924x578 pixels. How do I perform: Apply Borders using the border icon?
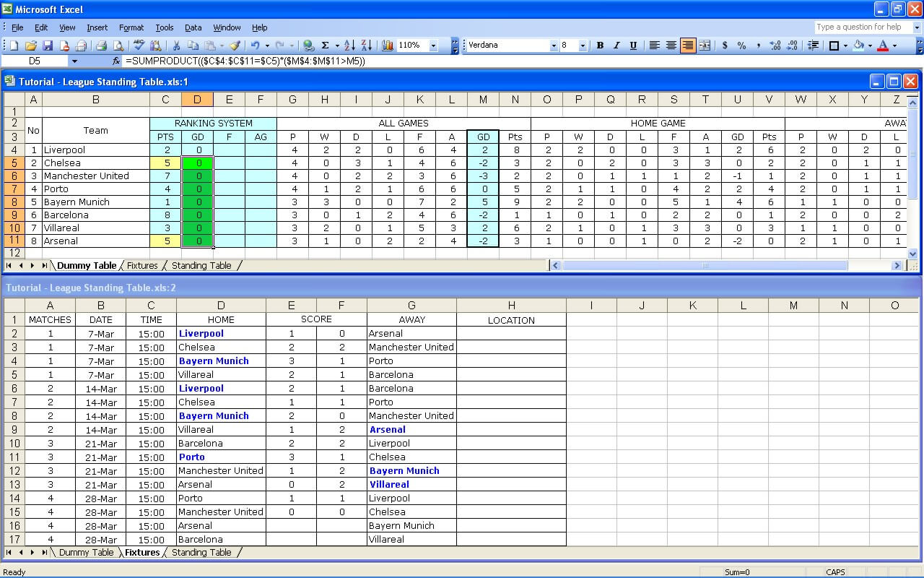(x=834, y=46)
